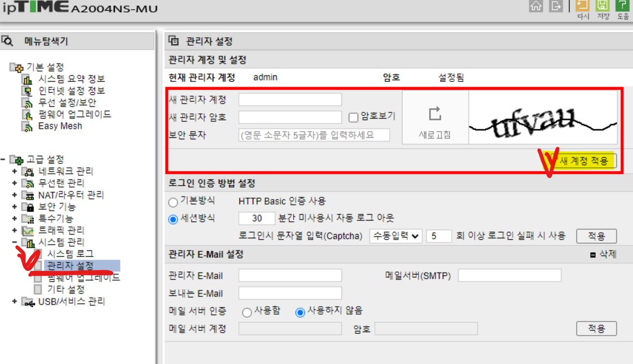Click the 새 관리자 암호 input field

point(290,117)
